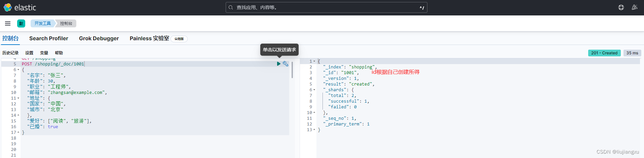
Task: Open '历史记录' in console toolbar
Action: pyautogui.click(x=10, y=53)
